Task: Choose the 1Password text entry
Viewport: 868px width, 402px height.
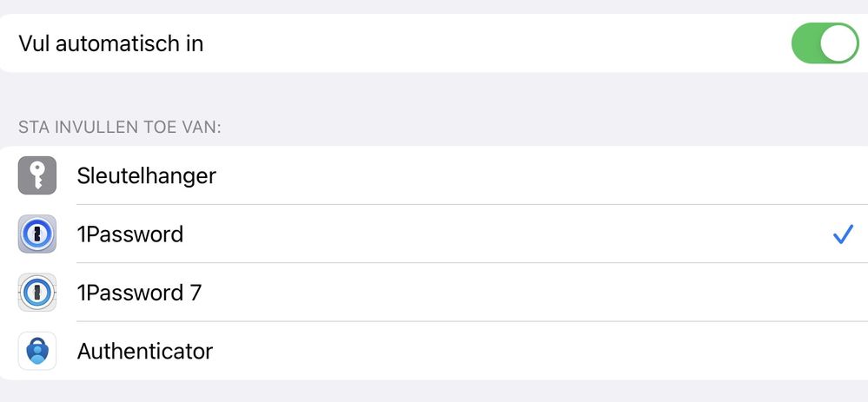Action: tap(130, 234)
